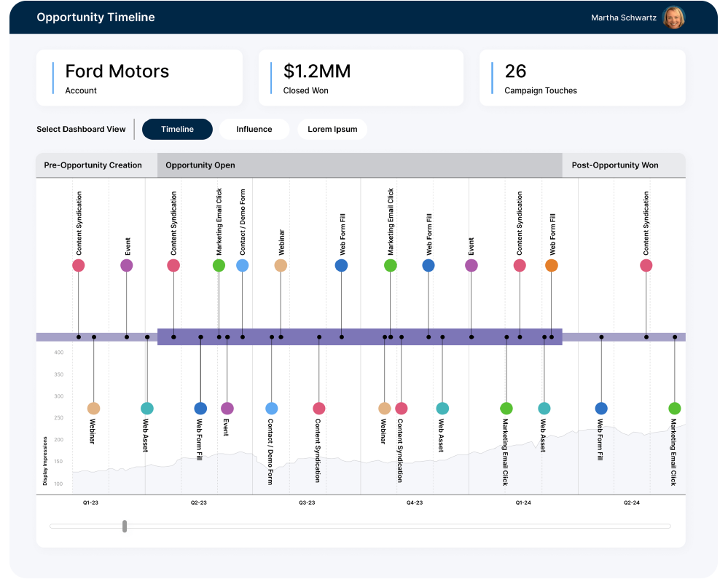Select the teal Web Asset marker in Q4-23 bottom row

pyautogui.click(x=442, y=409)
